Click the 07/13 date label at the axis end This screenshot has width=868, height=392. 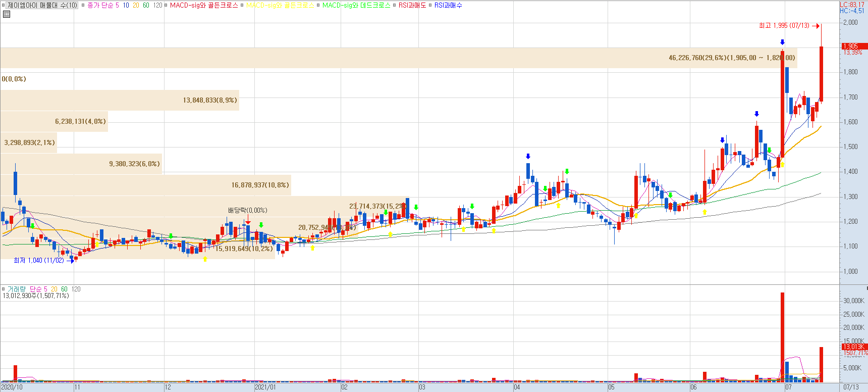pos(851,387)
